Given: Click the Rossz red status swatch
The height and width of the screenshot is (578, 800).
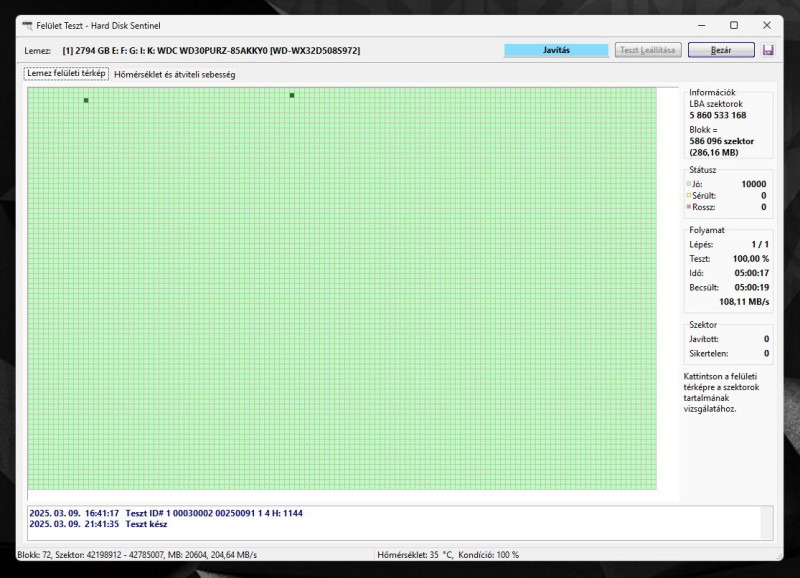Looking at the screenshot, I should tap(689, 207).
